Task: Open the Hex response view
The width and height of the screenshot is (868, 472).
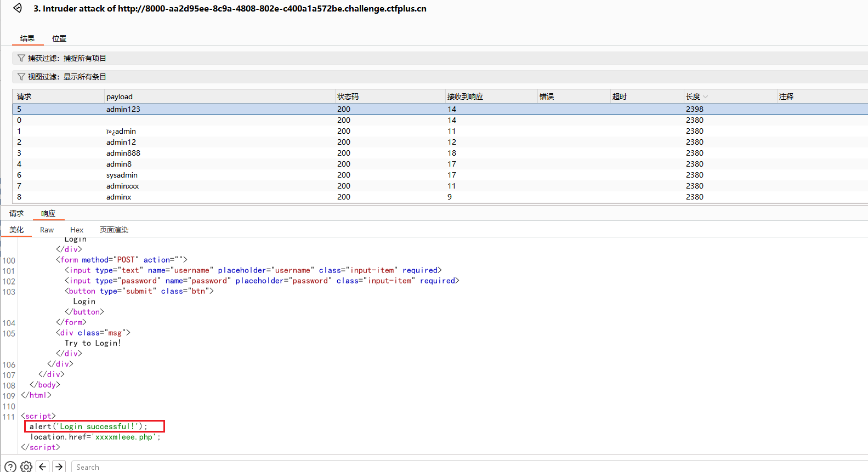Action: pyautogui.click(x=77, y=230)
